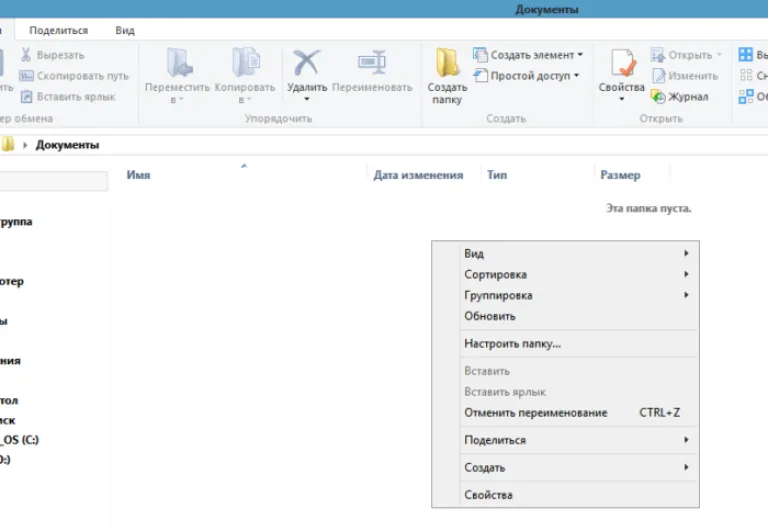This screenshot has width=768, height=531.
Task: Switch to the Поделиться ribbon tab
Action: tap(59, 30)
